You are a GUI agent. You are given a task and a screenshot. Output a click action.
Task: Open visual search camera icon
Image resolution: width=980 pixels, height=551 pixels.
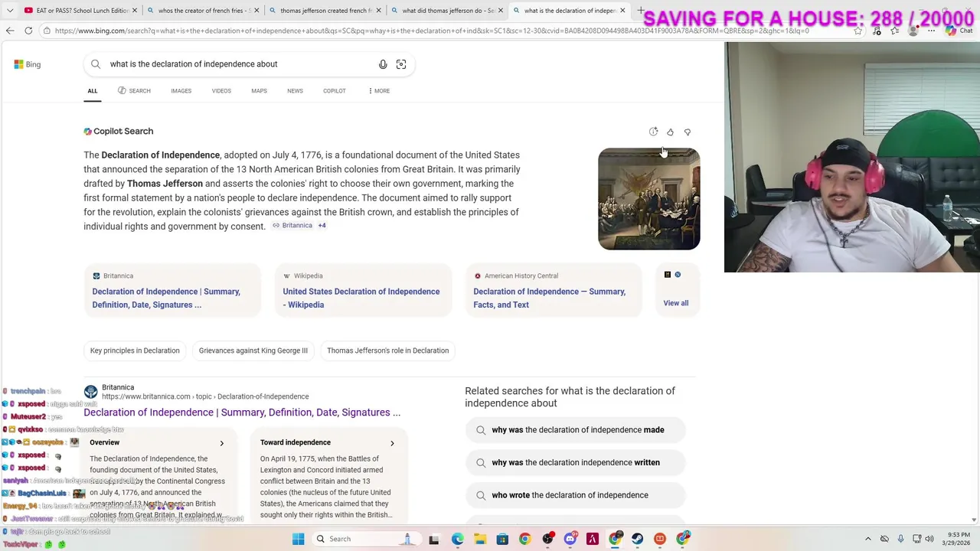pyautogui.click(x=401, y=64)
